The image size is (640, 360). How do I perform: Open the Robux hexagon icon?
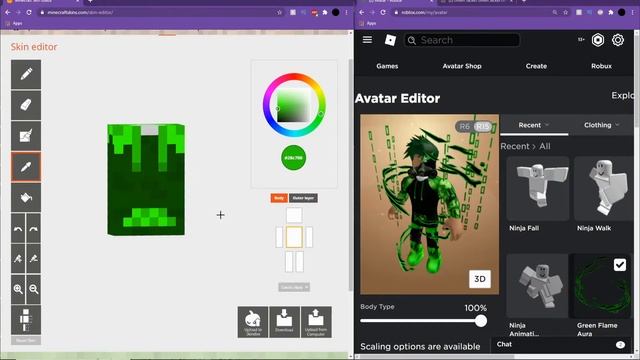[x=598, y=40]
